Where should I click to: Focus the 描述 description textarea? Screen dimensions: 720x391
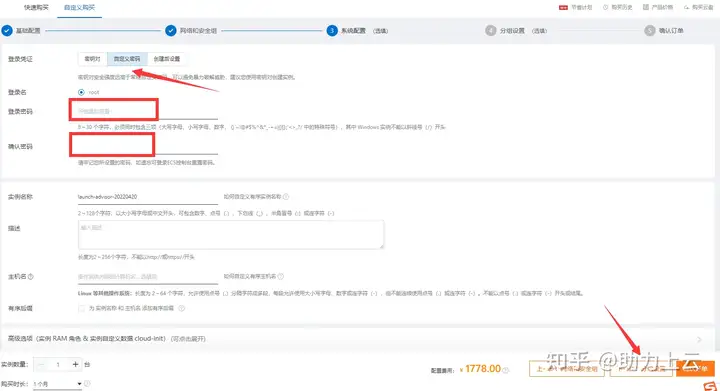click(231, 235)
